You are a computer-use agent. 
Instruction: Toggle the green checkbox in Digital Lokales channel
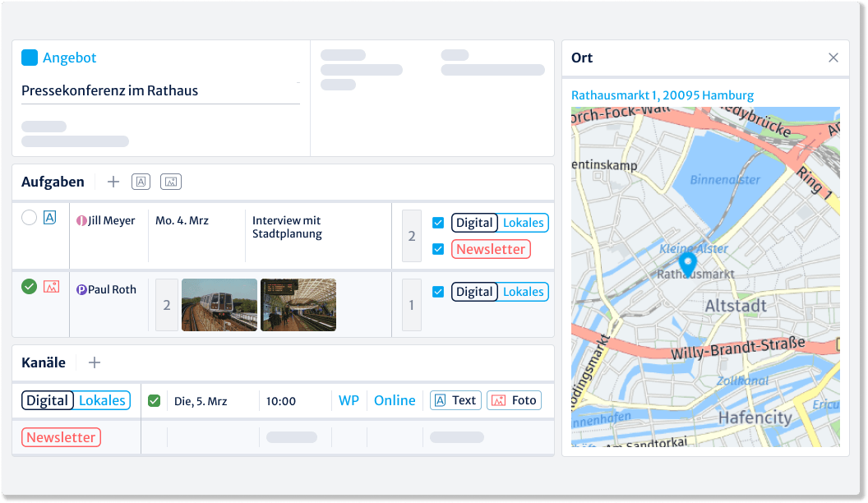(x=154, y=401)
